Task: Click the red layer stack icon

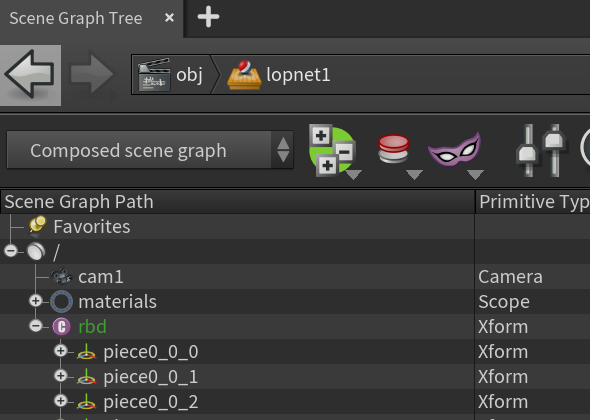Action: [x=393, y=149]
